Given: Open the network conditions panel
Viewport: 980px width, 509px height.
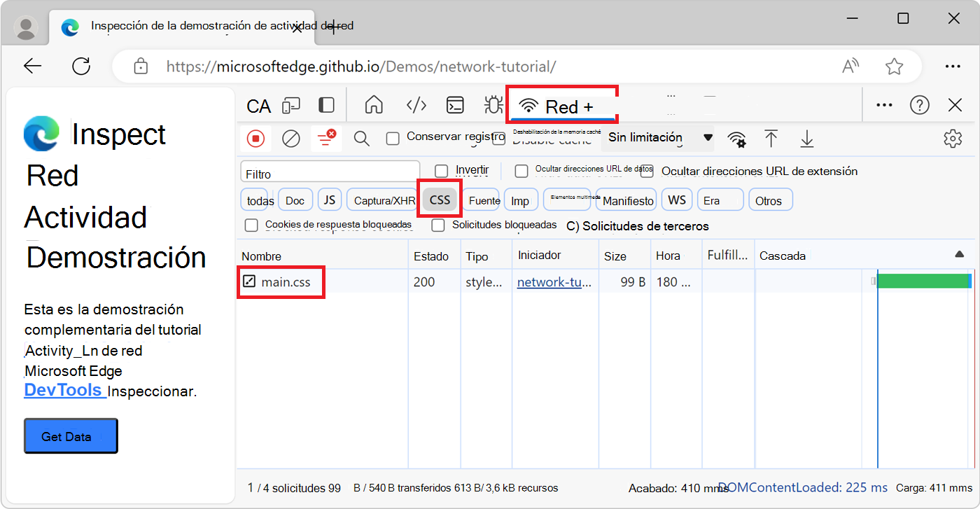Looking at the screenshot, I should [737, 139].
